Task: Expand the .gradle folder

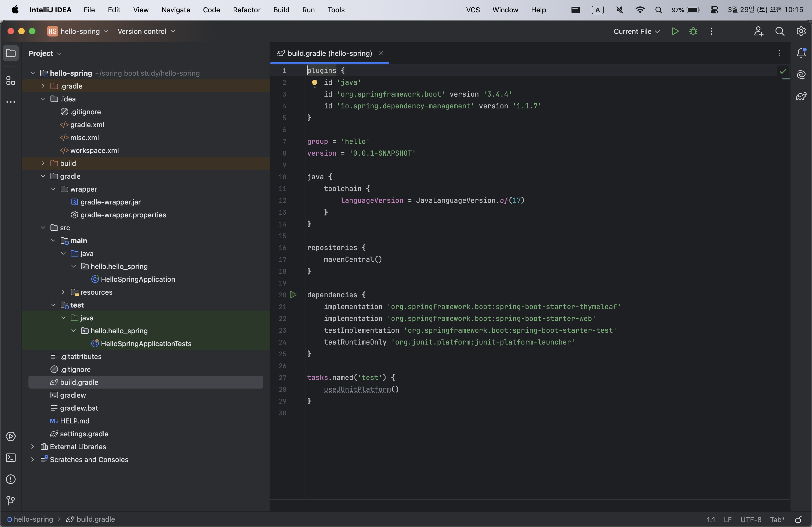Action: point(43,86)
